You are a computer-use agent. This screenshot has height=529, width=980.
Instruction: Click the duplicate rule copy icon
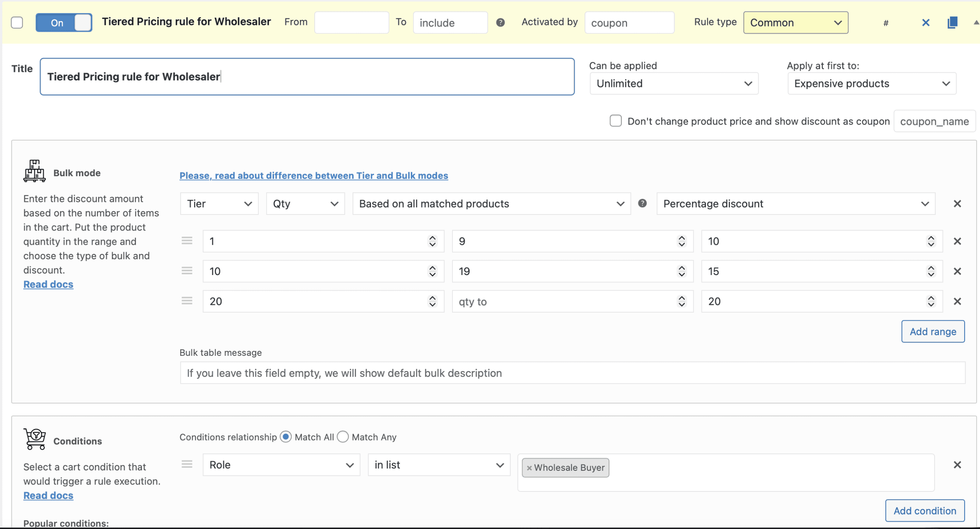pyautogui.click(x=952, y=23)
